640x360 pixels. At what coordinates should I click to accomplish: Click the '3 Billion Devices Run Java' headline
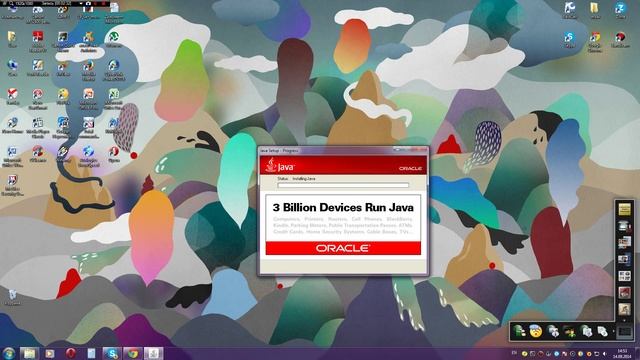[x=343, y=207]
